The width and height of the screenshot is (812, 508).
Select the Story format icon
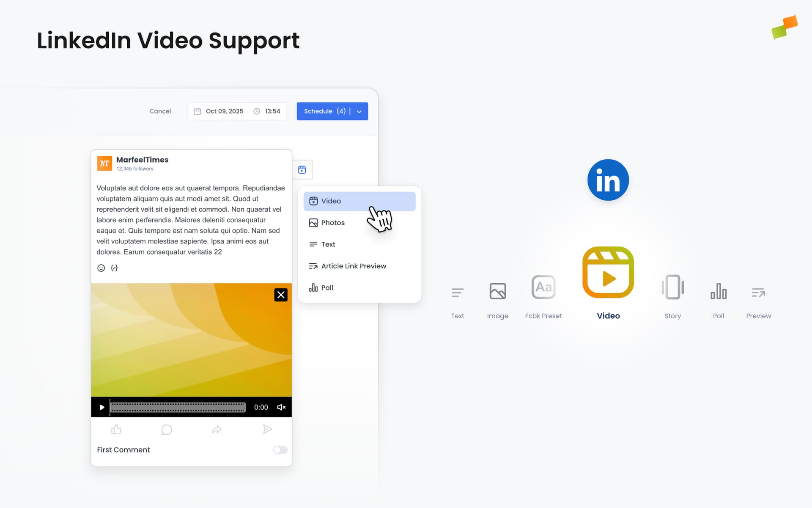[x=672, y=288]
